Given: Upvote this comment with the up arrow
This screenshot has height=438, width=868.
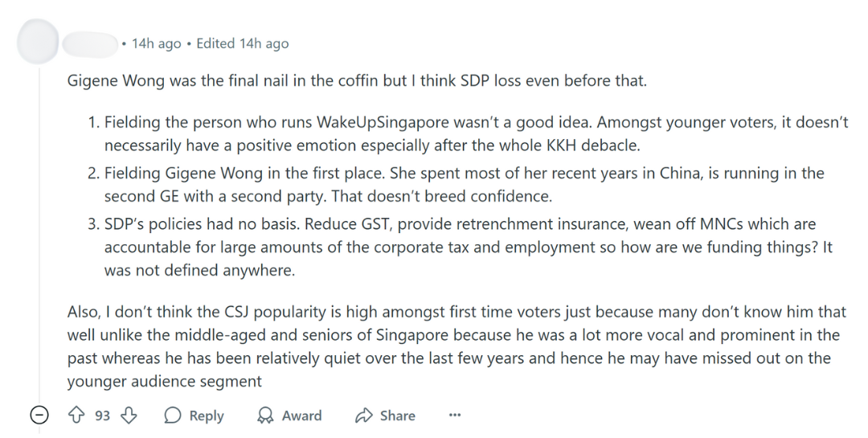Looking at the screenshot, I should pos(77,415).
